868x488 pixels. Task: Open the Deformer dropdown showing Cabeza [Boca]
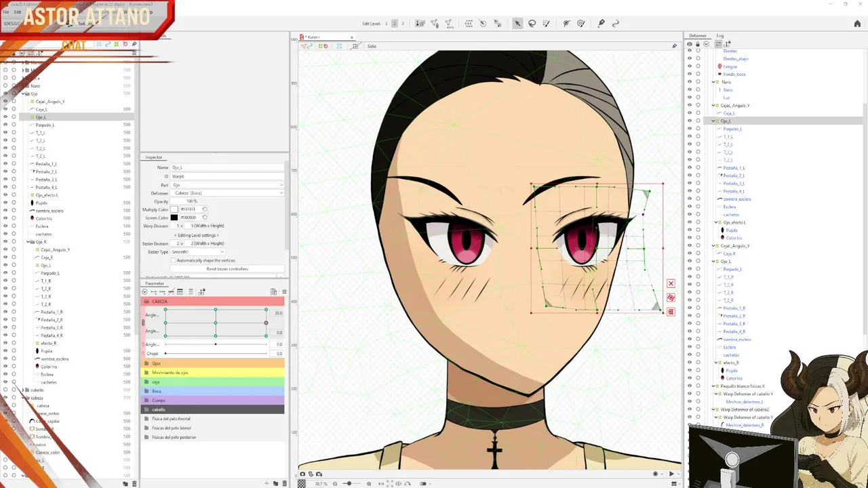(227, 193)
